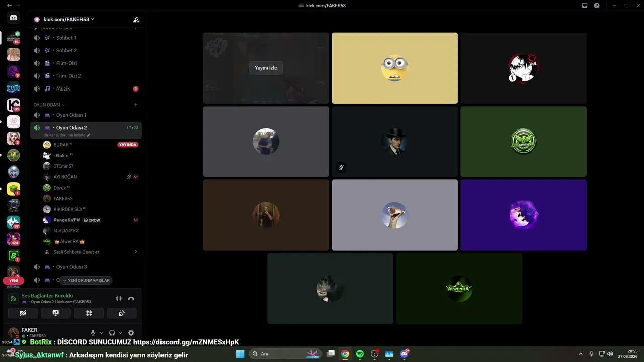Select 07Emin57 in the voice member list
The height and width of the screenshot is (362, 644).
coord(91,166)
